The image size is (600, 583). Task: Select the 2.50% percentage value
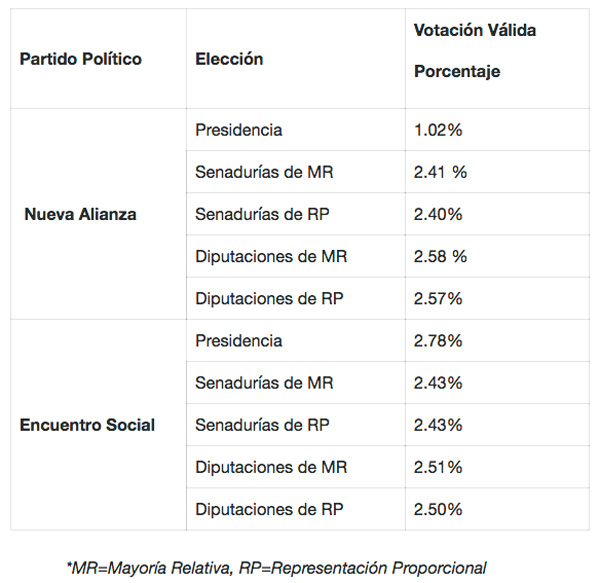click(438, 509)
